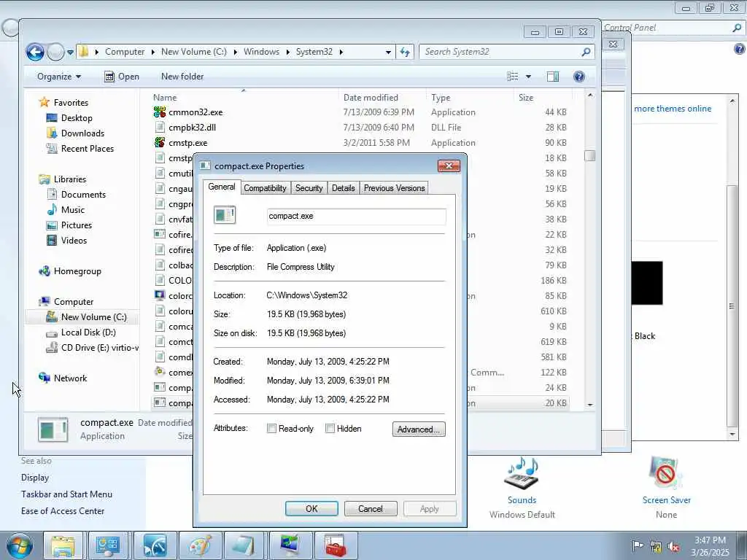
Task: Open the Paint taskbar icon
Action: point(200,545)
